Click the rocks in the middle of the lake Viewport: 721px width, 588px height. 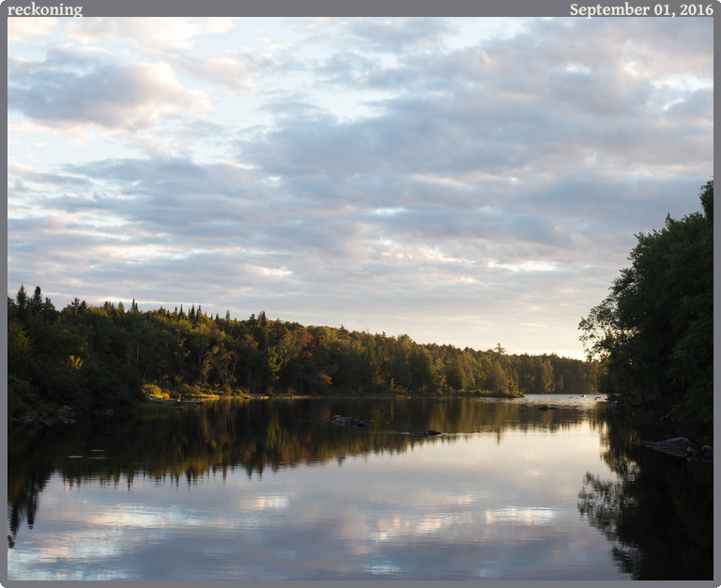pos(350,422)
